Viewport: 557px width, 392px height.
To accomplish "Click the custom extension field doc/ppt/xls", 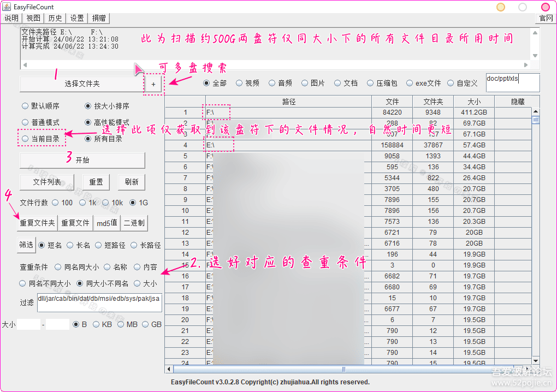I will tap(512, 83).
